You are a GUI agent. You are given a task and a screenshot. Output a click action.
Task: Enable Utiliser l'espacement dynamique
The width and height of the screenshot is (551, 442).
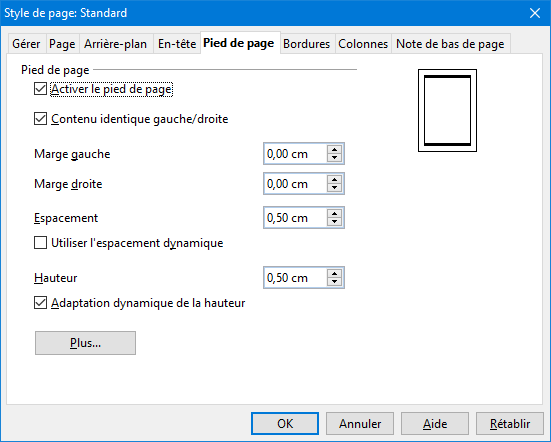tap(40, 243)
